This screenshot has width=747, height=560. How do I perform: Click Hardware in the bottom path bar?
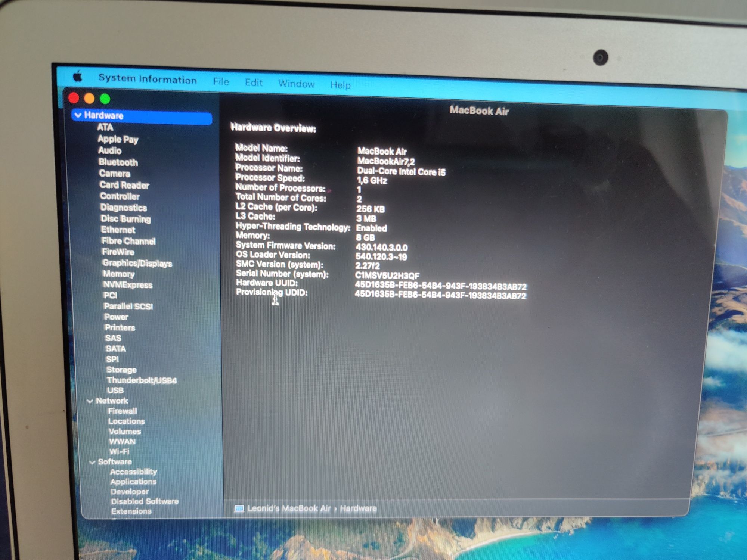(x=358, y=508)
